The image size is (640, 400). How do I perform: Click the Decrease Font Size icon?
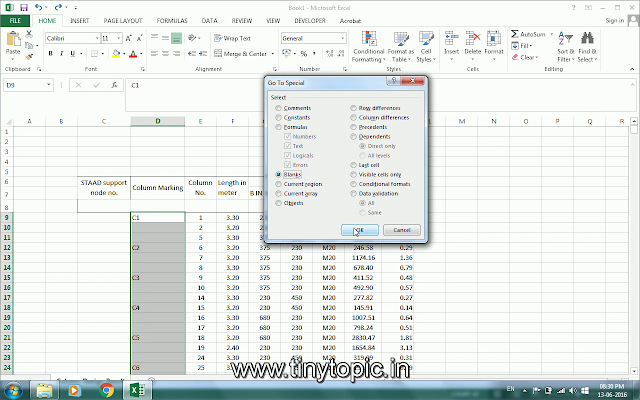(139, 38)
